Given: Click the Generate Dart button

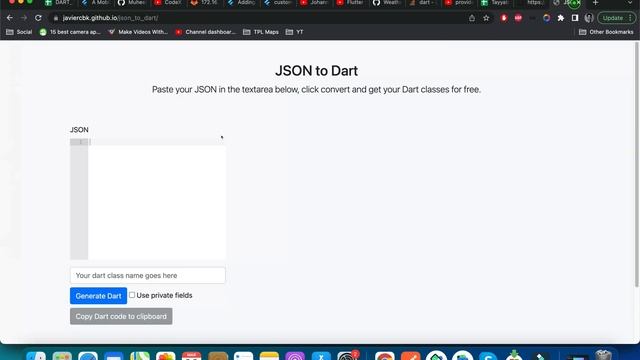Looking at the screenshot, I should (98, 296).
